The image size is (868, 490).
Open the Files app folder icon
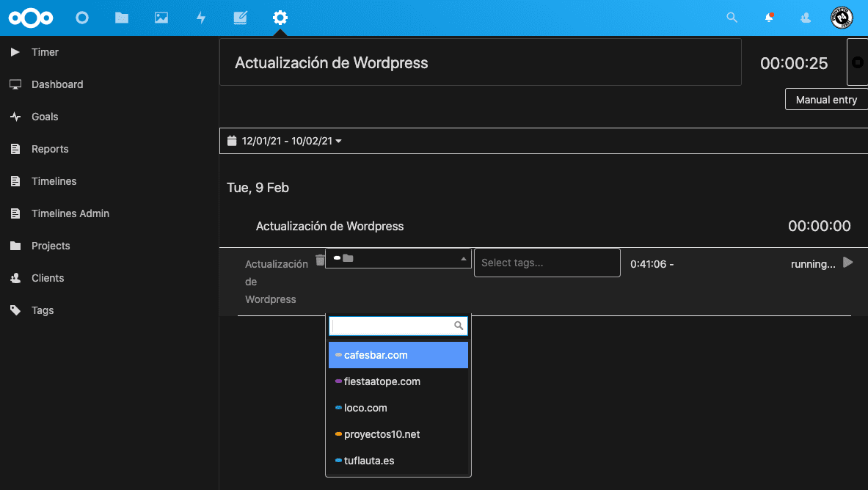[122, 18]
